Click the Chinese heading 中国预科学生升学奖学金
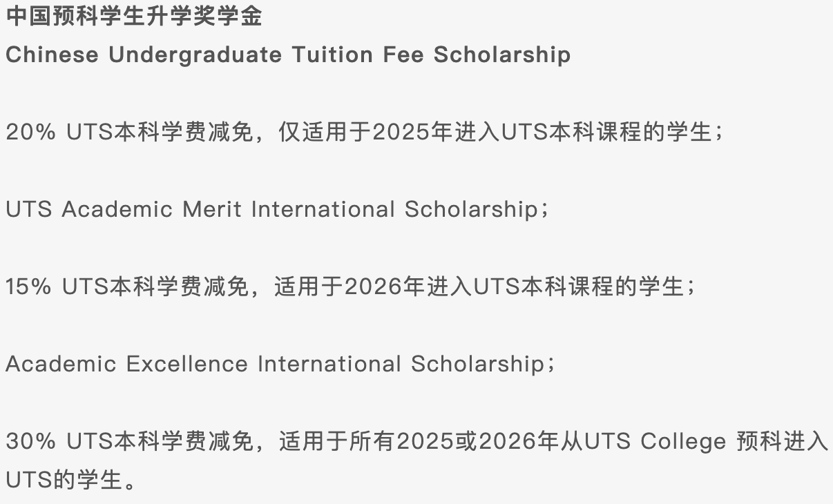Screen dimensions: 833x504 pyautogui.click(x=134, y=15)
